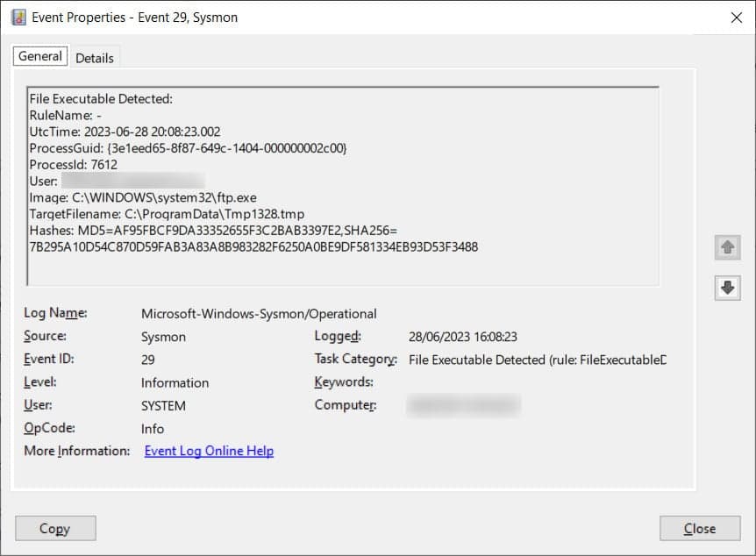Open the Event Log Online Help link
Viewport: 756px width, 556px height.
[208, 450]
